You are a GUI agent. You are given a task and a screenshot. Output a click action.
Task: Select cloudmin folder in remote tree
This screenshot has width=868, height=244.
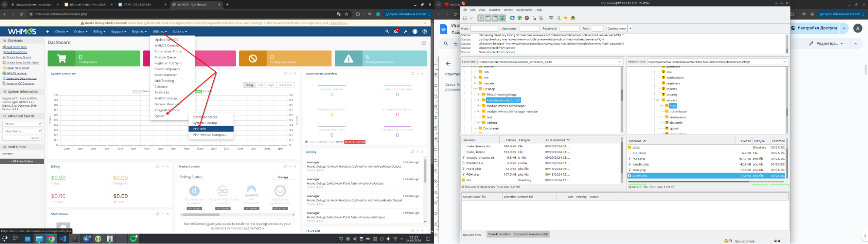point(676,123)
